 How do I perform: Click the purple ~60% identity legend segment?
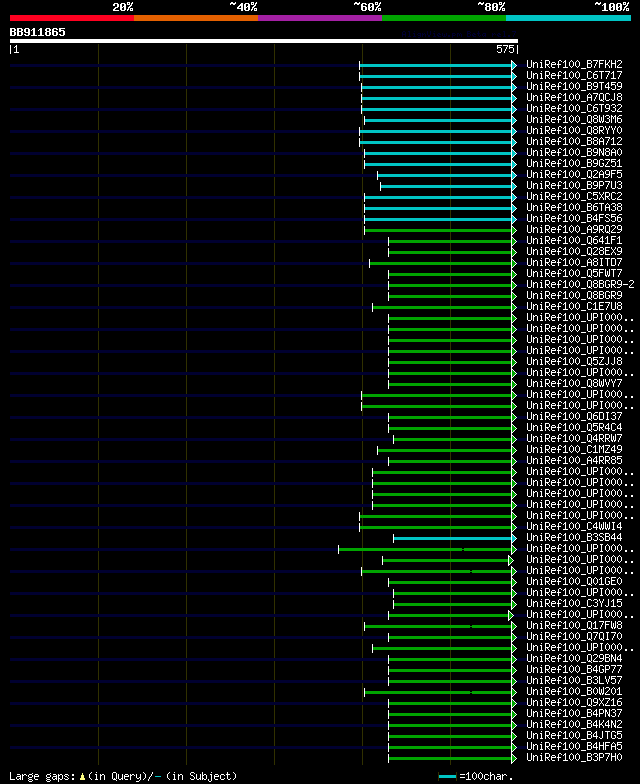320,18
